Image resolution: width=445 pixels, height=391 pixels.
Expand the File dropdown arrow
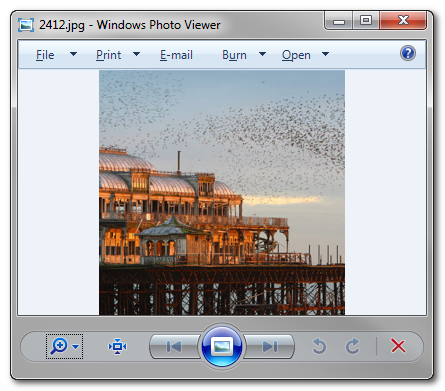pyautogui.click(x=74, y=54)
